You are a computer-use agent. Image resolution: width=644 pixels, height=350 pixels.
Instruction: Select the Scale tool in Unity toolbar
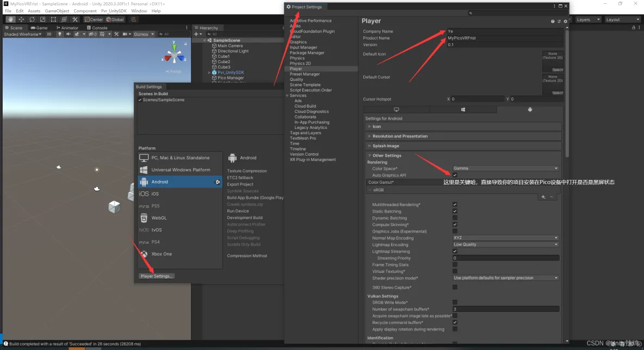coord(43,19)
